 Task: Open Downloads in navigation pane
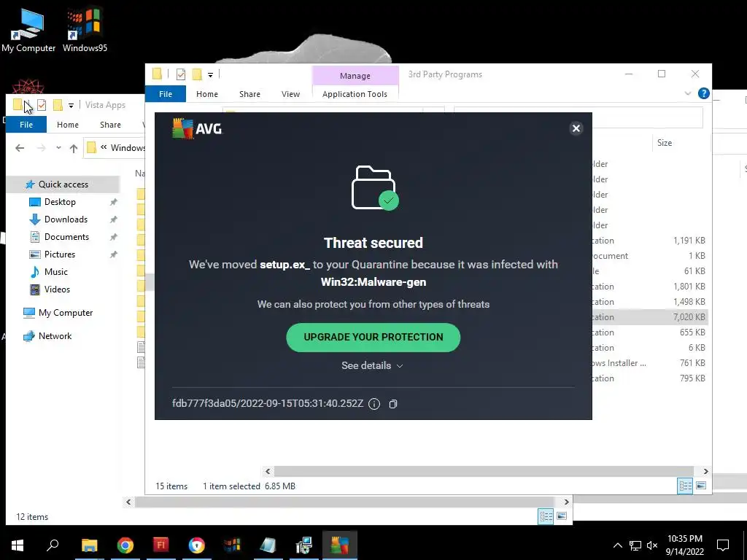[x=66, y=219]
